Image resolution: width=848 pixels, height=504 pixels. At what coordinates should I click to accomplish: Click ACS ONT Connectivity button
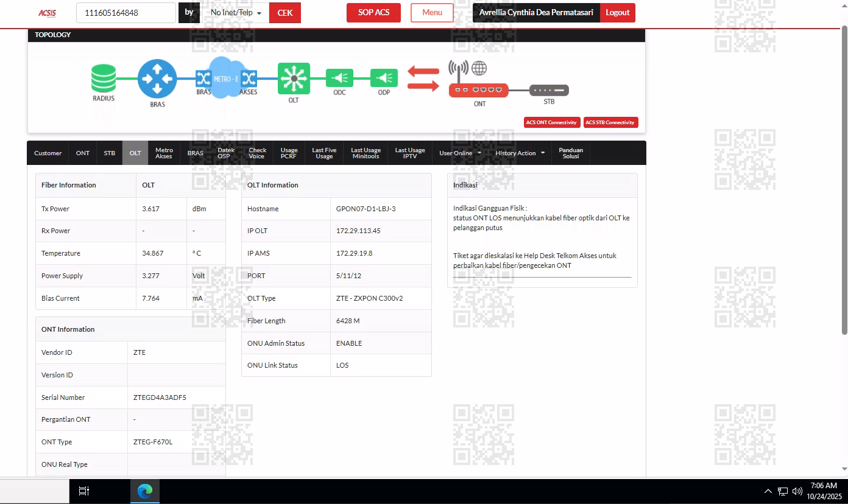551,122
